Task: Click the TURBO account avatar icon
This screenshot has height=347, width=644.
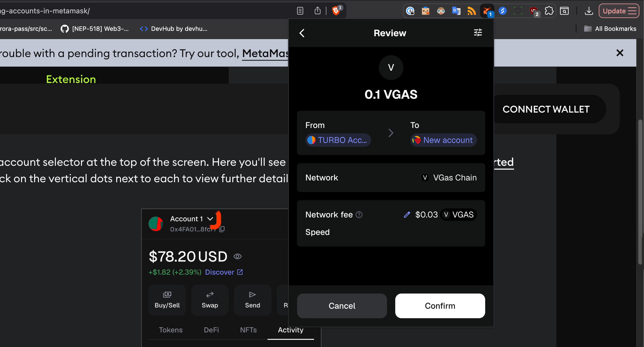Action: [x=311, y=140]
